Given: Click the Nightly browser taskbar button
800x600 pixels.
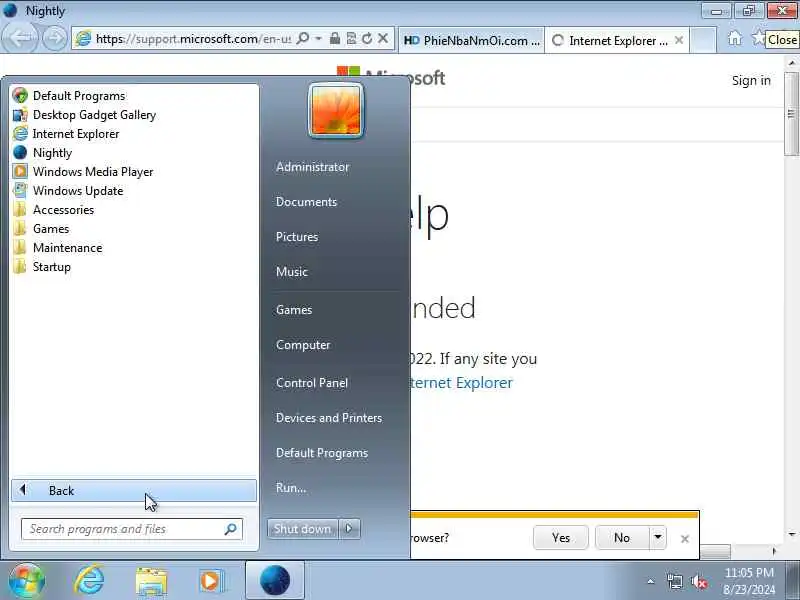Looking at the screenshot, I should pyautogui.click(x=275, y=581).
